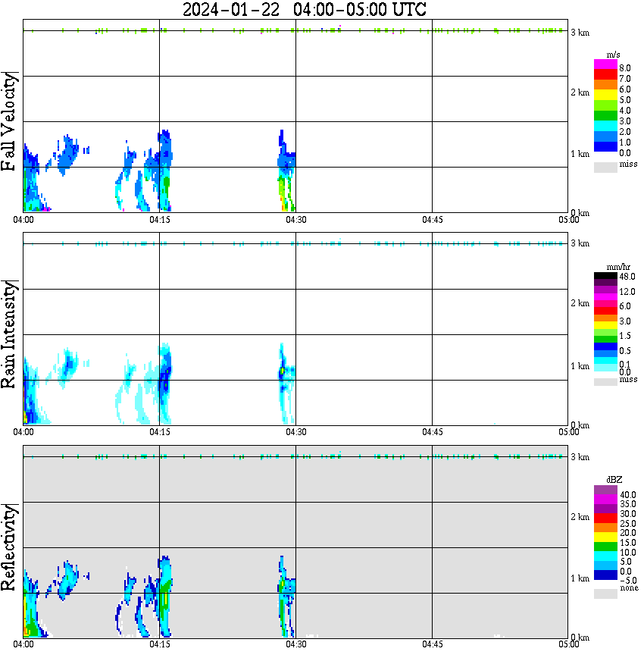
Task: Pick the top purple swatch in Reflectivity legend
Action: pyautogui.click(x=605, y=490)
